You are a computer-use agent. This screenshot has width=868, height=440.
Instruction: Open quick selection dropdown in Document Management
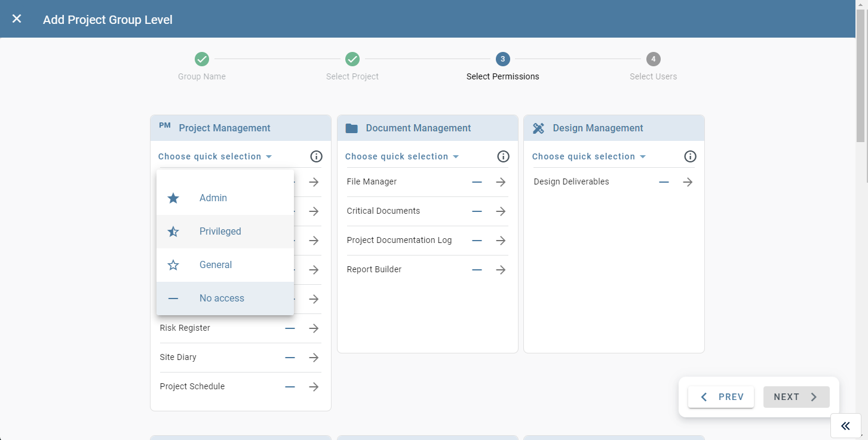pos(402,156)
